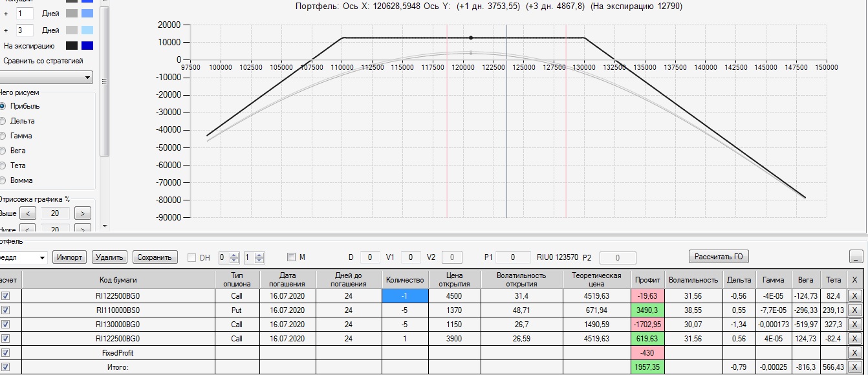Open the portfolio name dropdown beside Импорт
This screenshot has height=375, width=868.
point(41,257)
